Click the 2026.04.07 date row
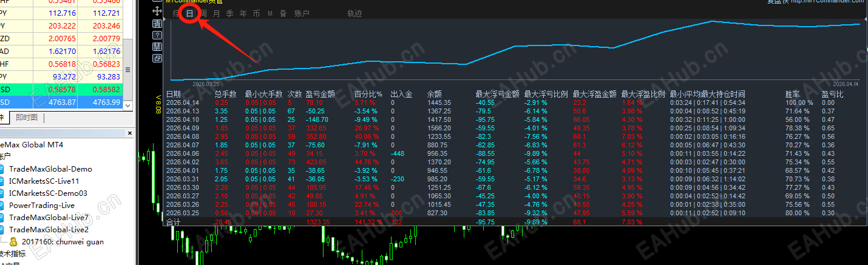The image size is (868, 265). [183, 146]
